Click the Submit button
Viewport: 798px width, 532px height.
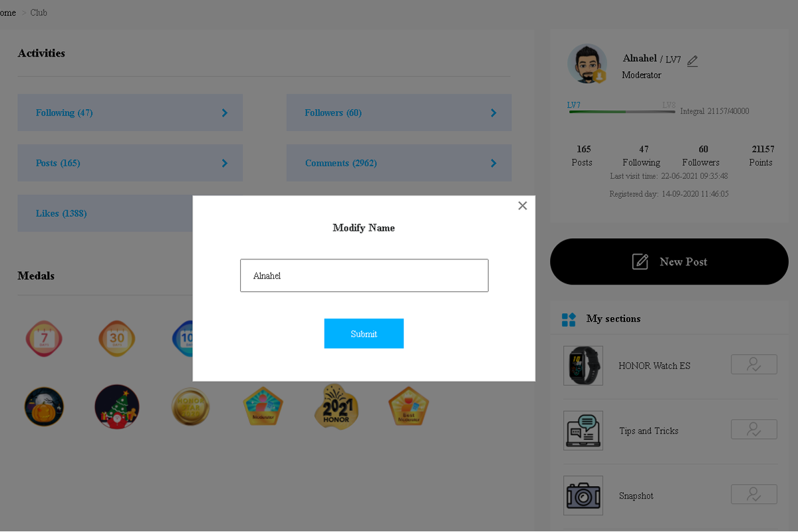pos(364,334)
